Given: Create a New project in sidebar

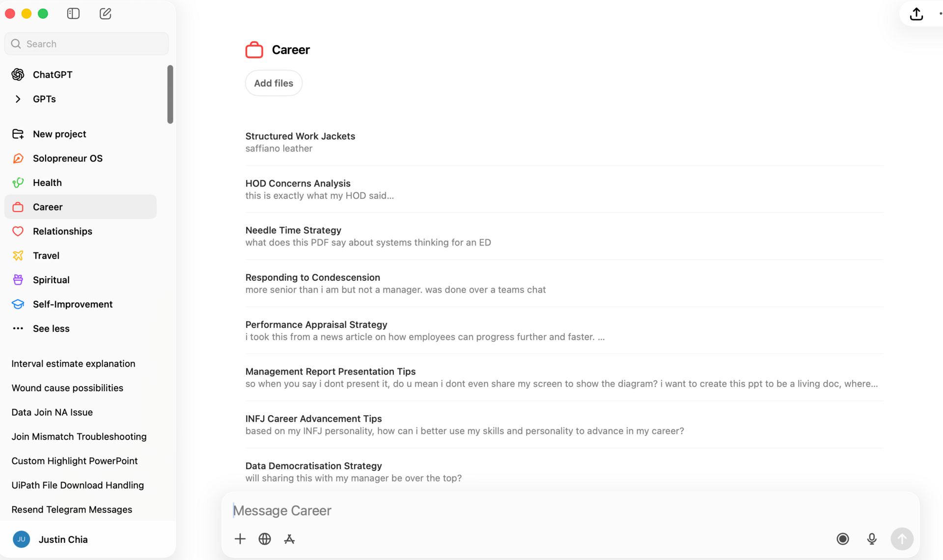Looking at the screenshot, I should (59, 134).
